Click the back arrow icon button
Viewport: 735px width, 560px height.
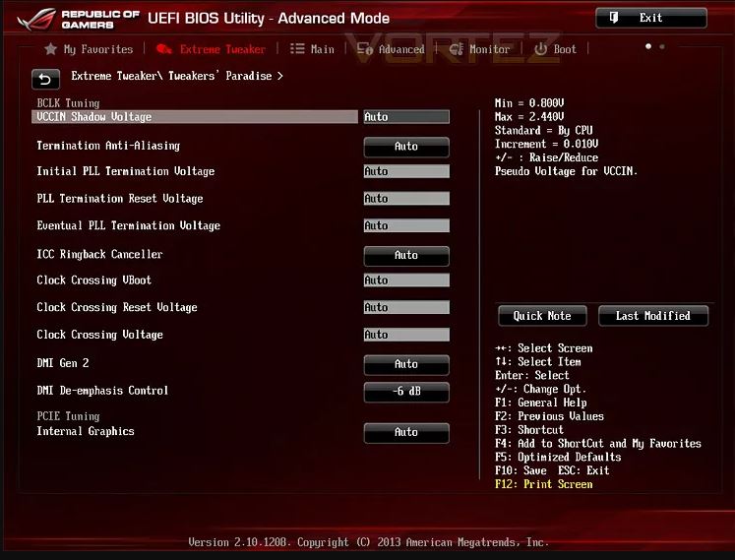[x=45, y=80]
